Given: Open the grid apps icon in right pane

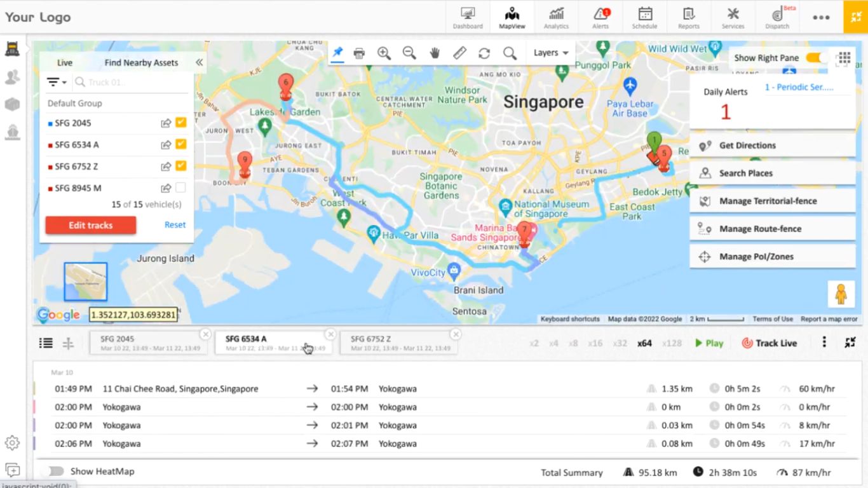Looking at the screenshot, I should (844, 58).
